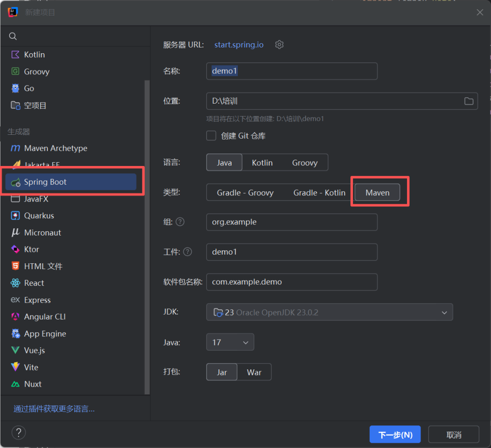Select React from the generator list
The height and width of the screenshot is (448, 491).
click(34, 283)
